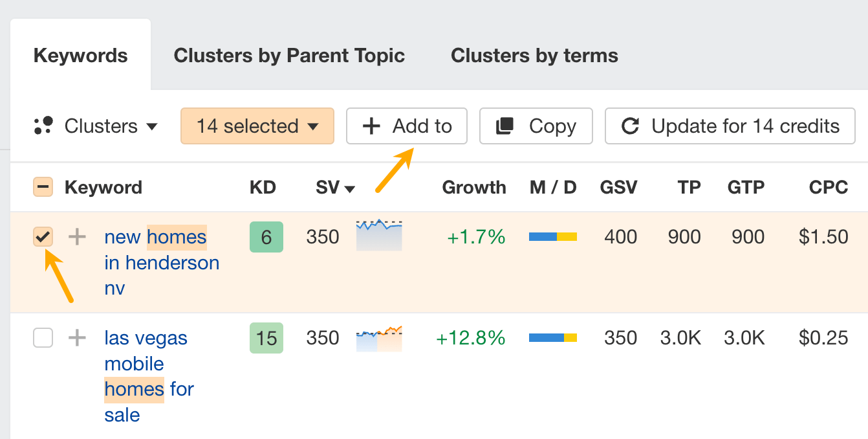Click the M/D ratio bar for the first keyword
This screenshot has height=439, width=868.
[x=553, y=237]
